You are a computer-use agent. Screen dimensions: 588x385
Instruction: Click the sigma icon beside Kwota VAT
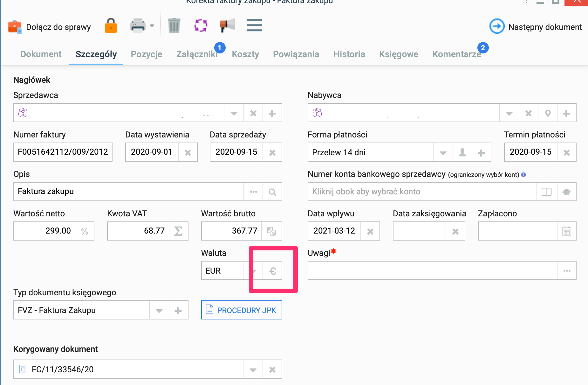[178, 231]
